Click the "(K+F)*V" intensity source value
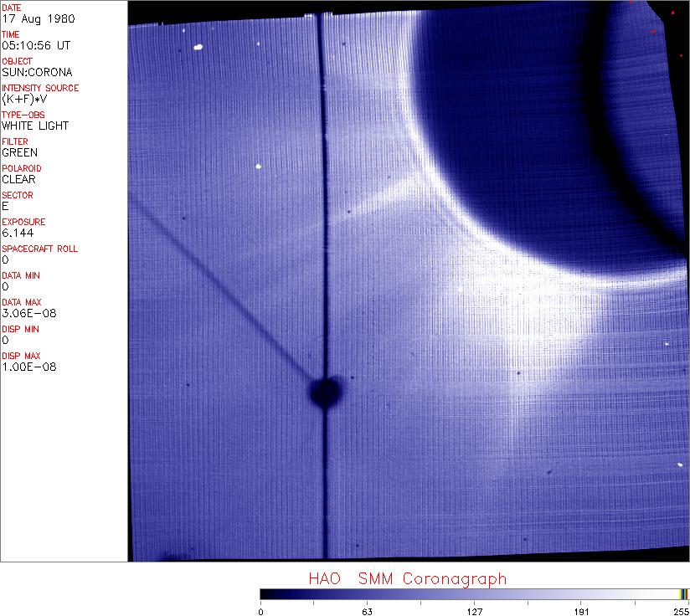Screen dimensions: 690x616 click(x=27, y=99)
